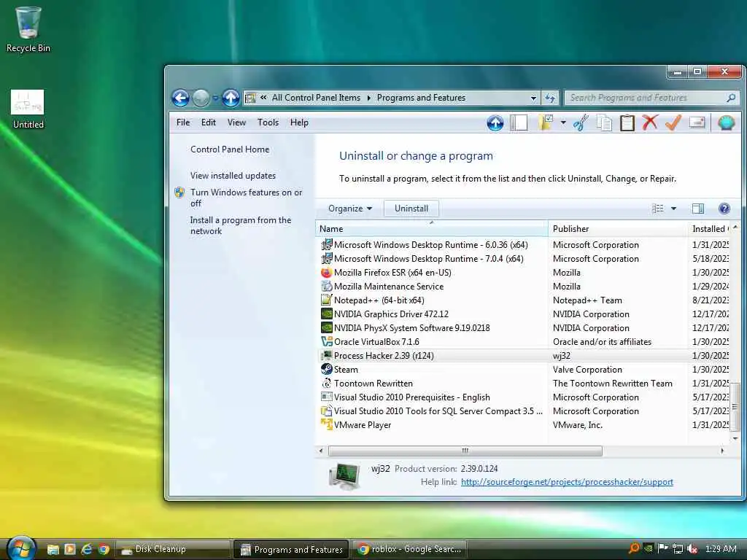Open Help with the blue question icon
Image resolution: width=747 pixels, height=560 pixels.
point(724,208)
